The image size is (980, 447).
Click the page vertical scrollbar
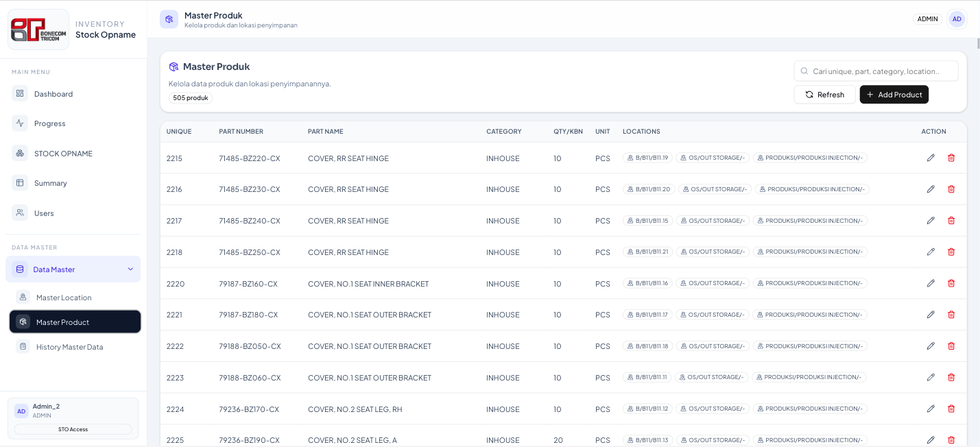coord(978,44)
